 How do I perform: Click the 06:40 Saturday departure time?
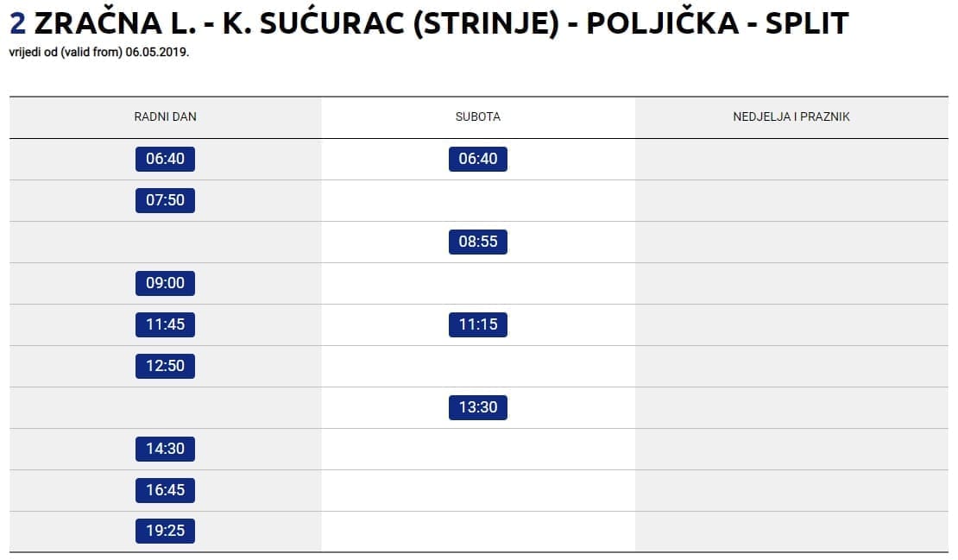(x=478, y=159)
